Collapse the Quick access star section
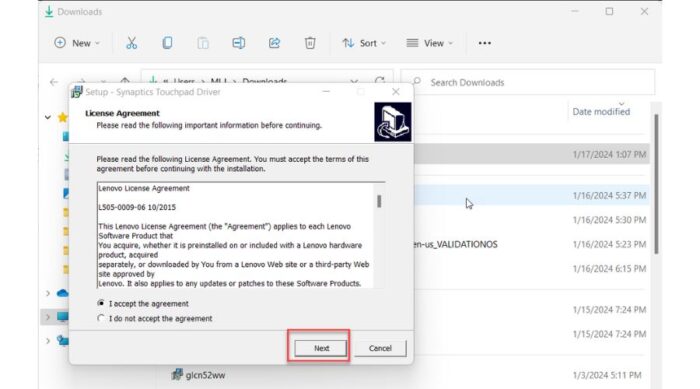This screenshot has width=700, height=389. pos(48,117)
